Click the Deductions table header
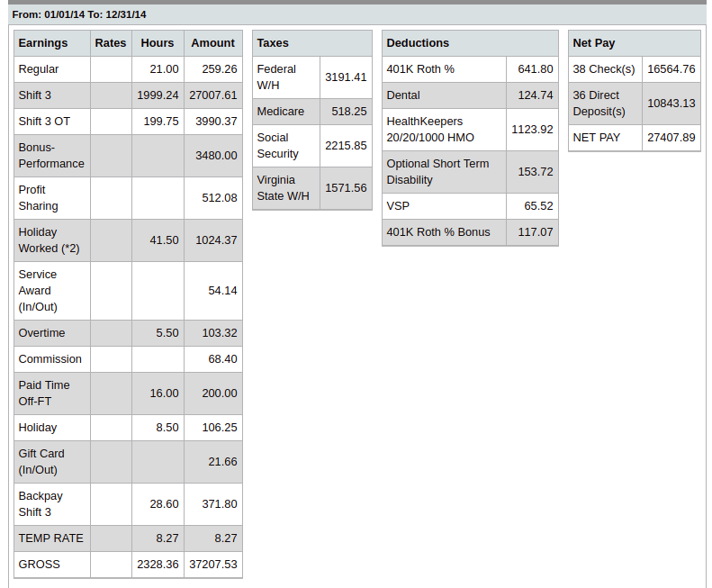 pyautogui.click(x=418, y=43)
